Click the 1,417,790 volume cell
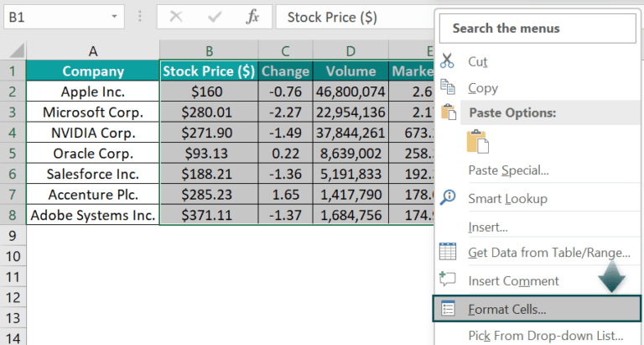This screenshot has width=644, height=345. click(351, 194)
